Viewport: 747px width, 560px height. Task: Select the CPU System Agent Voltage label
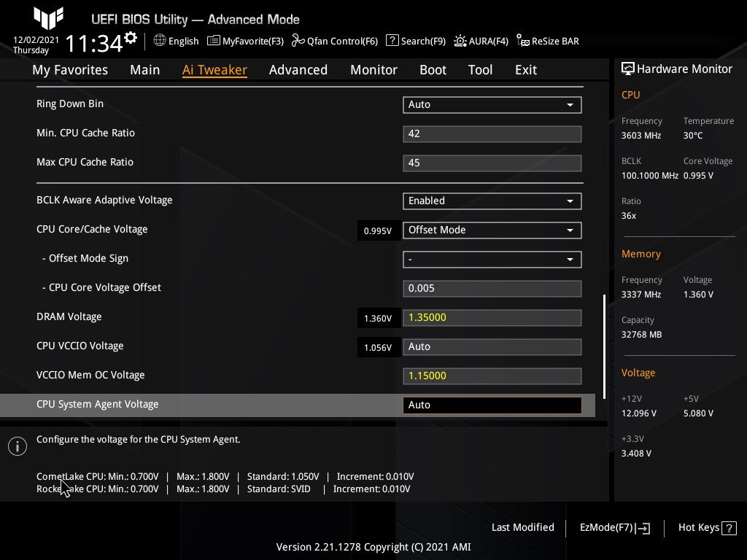[x=98, y=404]
